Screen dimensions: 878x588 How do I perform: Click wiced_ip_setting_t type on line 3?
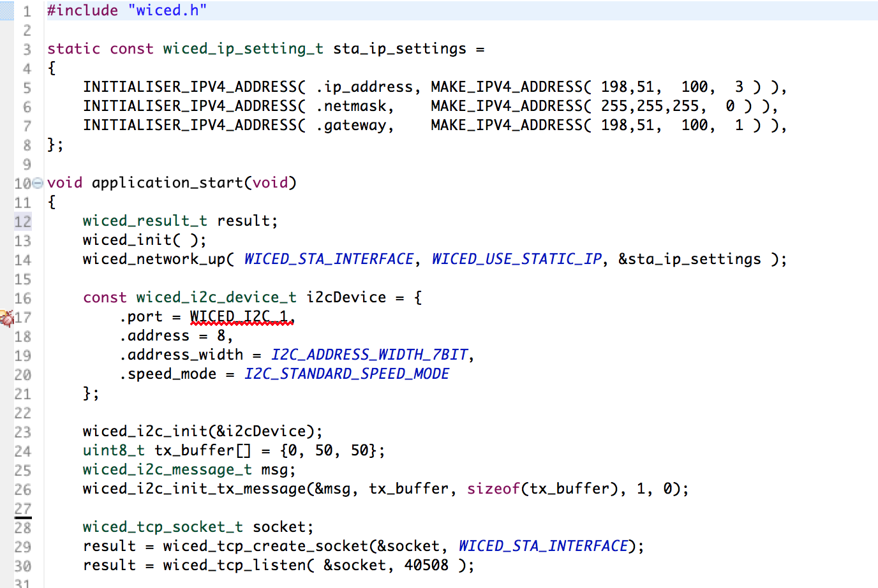[x=243, y=49]
